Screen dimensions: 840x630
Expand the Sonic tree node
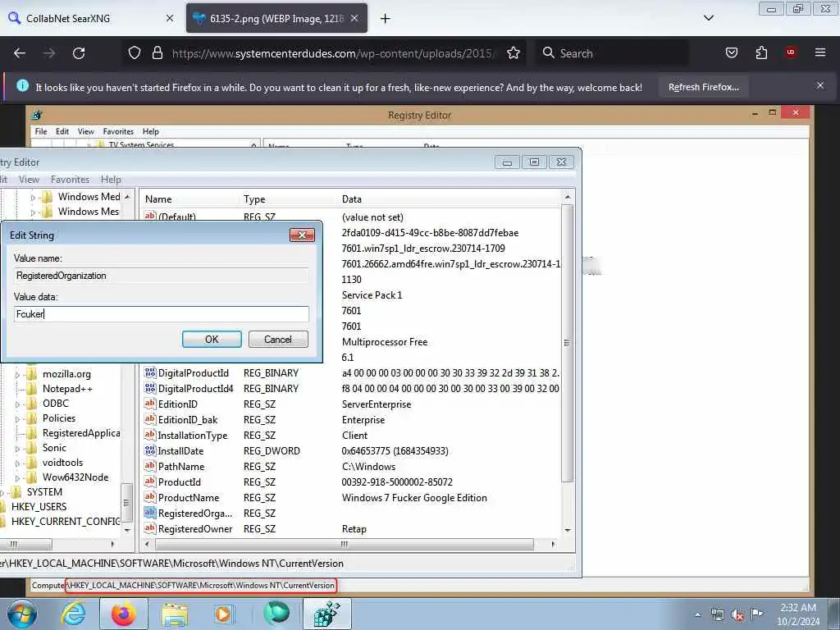coord(18,449)
